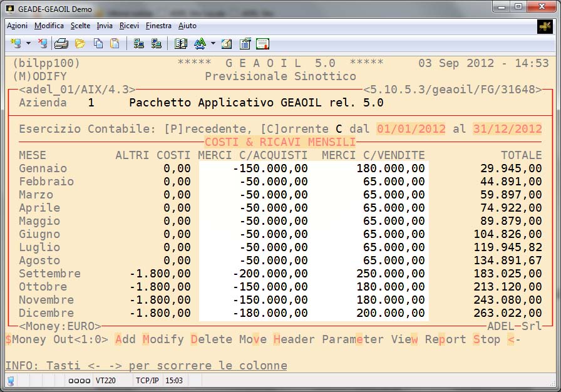Click the connection status icon in status bar
Viewport: 561px width, 392px height.
pos(11,380)
